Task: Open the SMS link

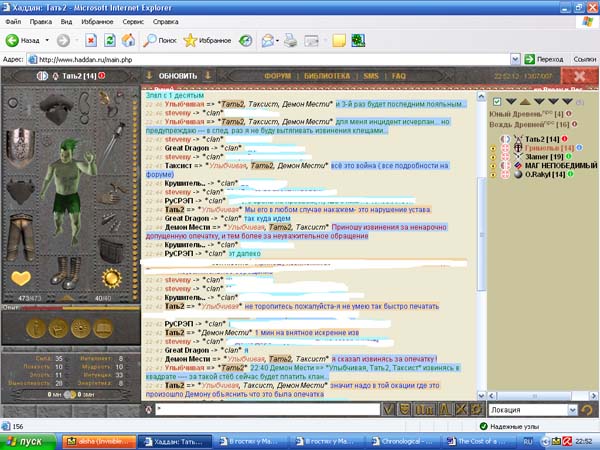Action: click(x=371, y=76)
